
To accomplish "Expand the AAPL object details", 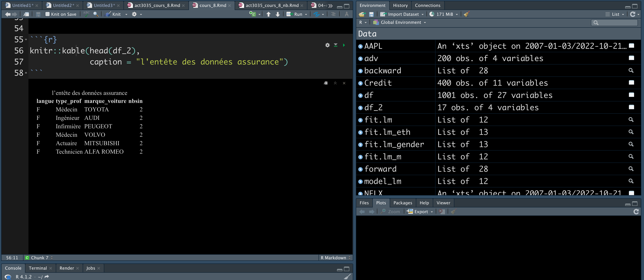I will point(360,46).
